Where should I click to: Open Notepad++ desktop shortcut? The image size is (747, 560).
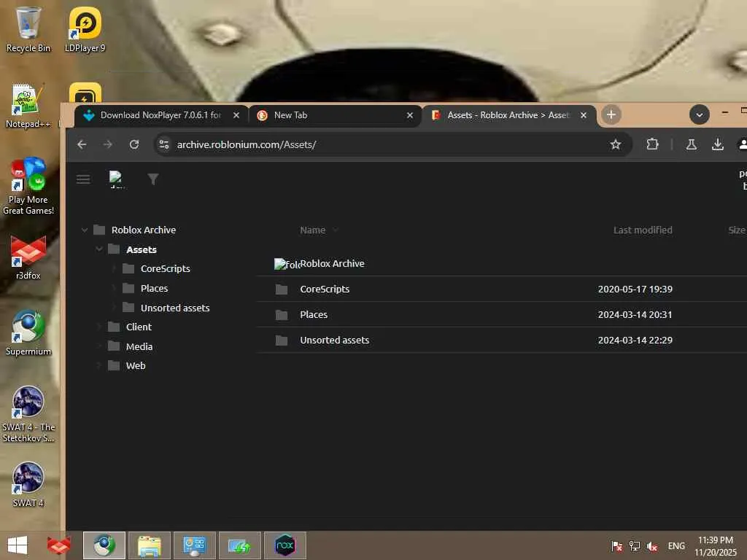(x=28, y=106)
